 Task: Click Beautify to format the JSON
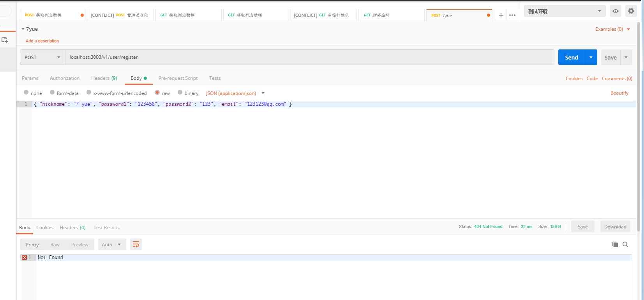click(x=619, y=93)
